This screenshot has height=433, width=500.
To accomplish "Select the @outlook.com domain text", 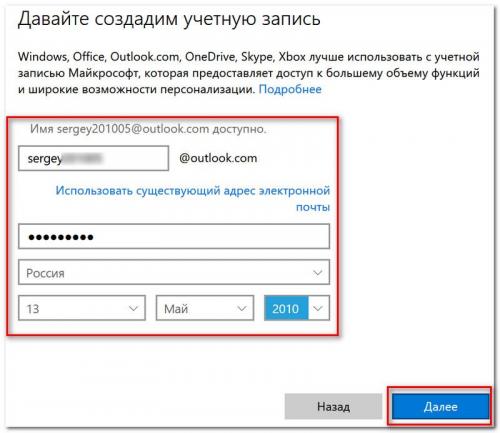I will (218, 158).
